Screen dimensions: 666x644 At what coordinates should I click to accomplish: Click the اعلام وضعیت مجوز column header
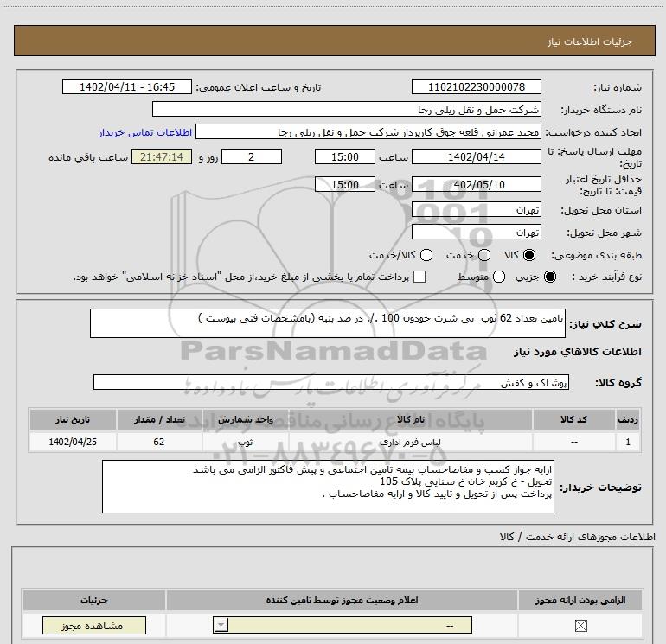point(342,600)
